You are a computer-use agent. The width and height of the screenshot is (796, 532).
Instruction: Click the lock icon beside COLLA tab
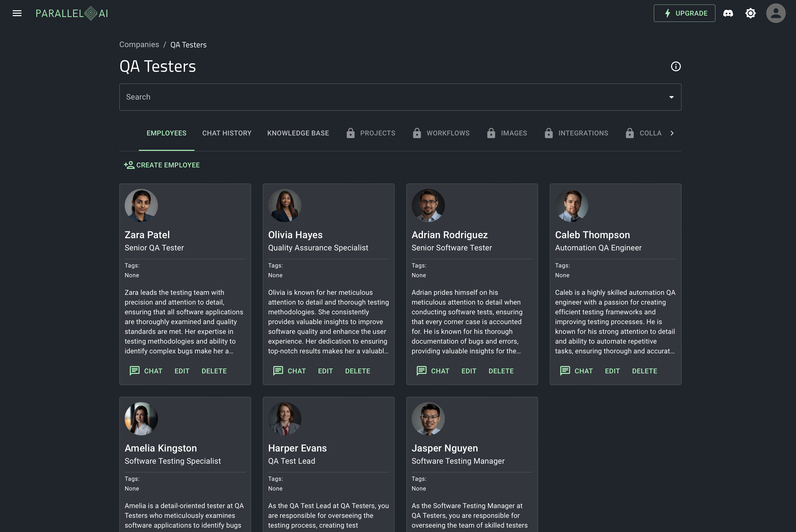630,133
